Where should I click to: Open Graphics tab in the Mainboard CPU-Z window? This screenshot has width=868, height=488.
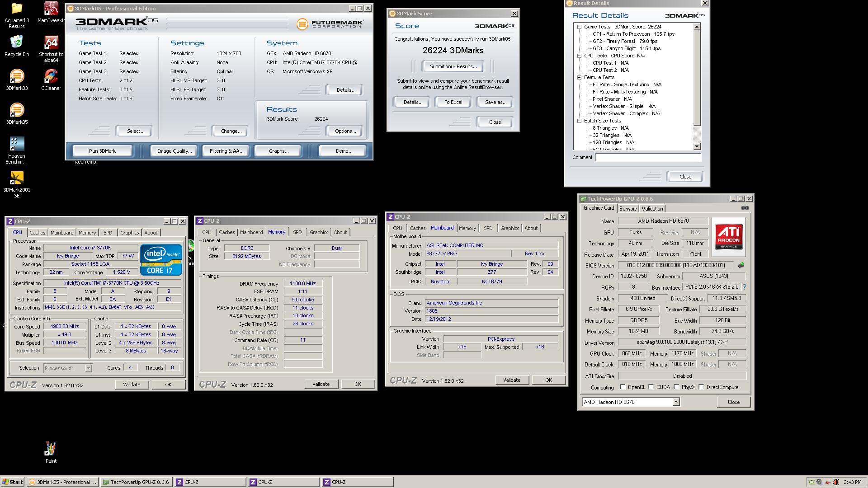point(509,228)
